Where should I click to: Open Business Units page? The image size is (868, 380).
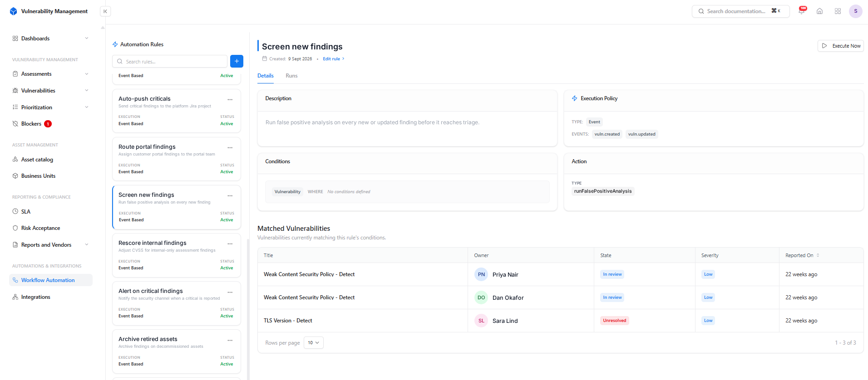(x=50, y=176)
